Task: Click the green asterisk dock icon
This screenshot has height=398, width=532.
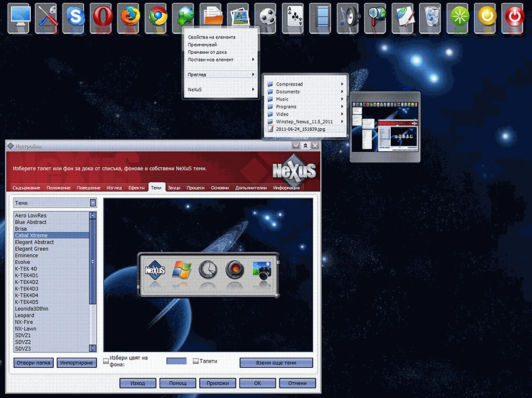Action: point(459,18)
